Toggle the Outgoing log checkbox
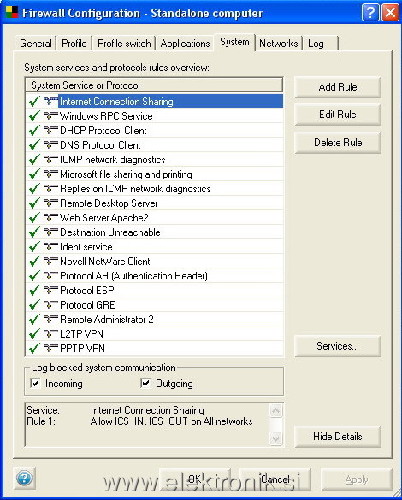The width and height of the screenshot is (402, 500). pos(146,383)
